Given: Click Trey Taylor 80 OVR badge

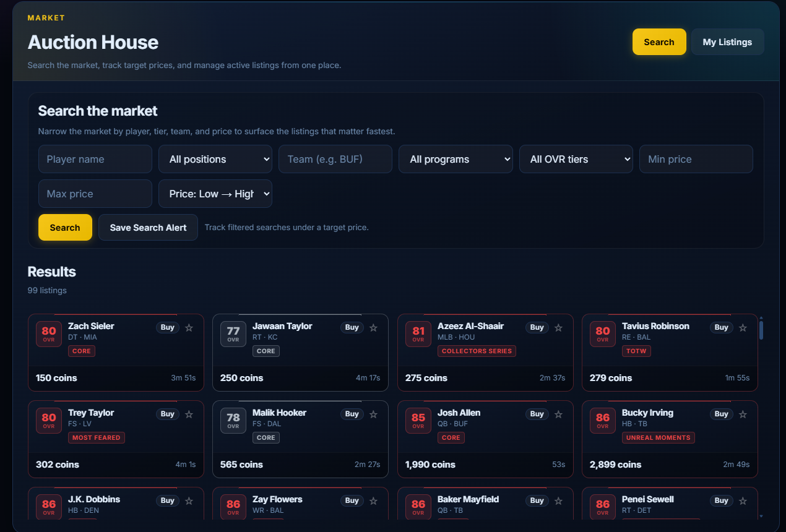Looking at the screenshot, I should tap(49, 421).
